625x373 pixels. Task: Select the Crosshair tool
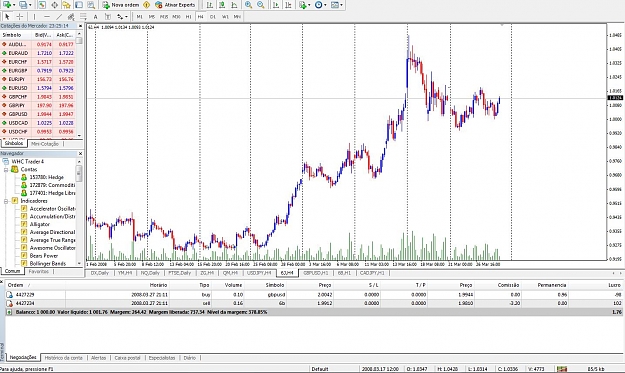19,16
